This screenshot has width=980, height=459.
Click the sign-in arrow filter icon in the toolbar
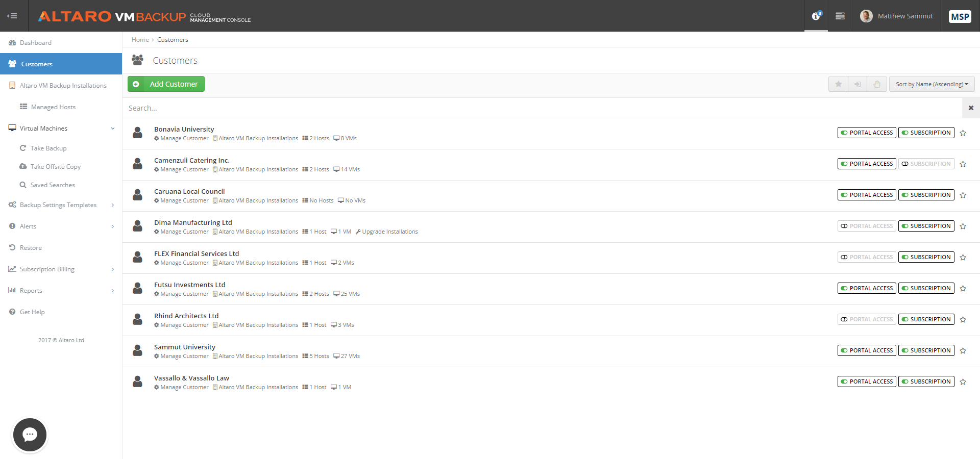click(x=857, y=84)
